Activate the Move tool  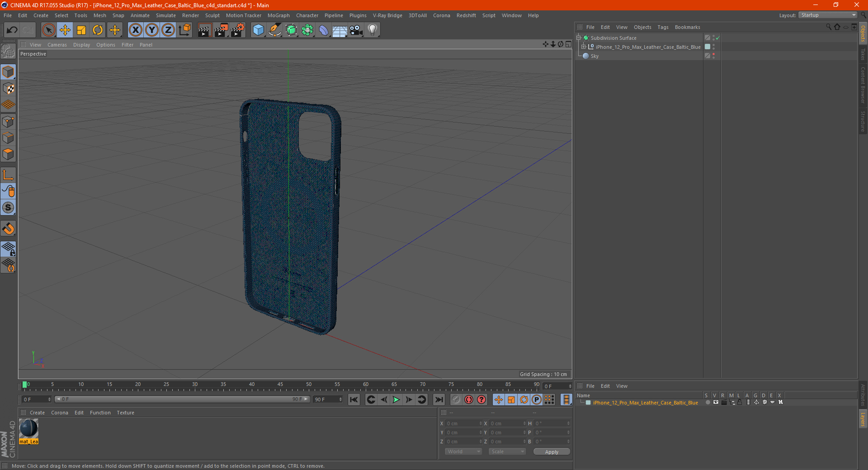(x=65, y=30)
